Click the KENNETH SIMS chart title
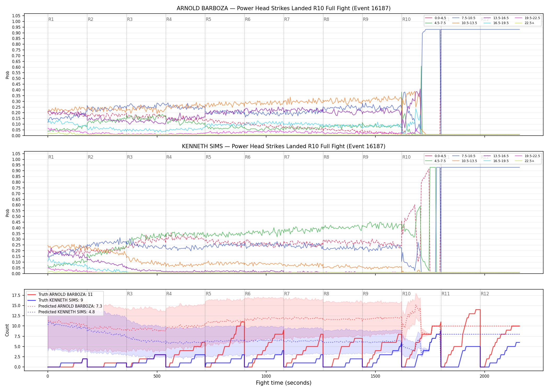The width and height of the screenshot is (549, 392). pyautogui.click(x=284, y=146)
